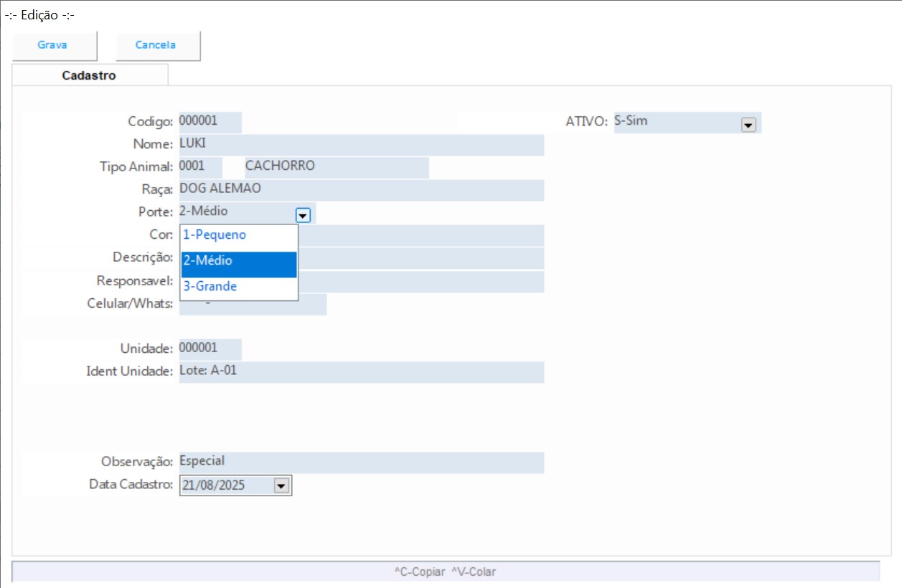Edit the Raça field DOG ALEMAO
Viewport: 902px width, 588px height.
coord(361,190)
